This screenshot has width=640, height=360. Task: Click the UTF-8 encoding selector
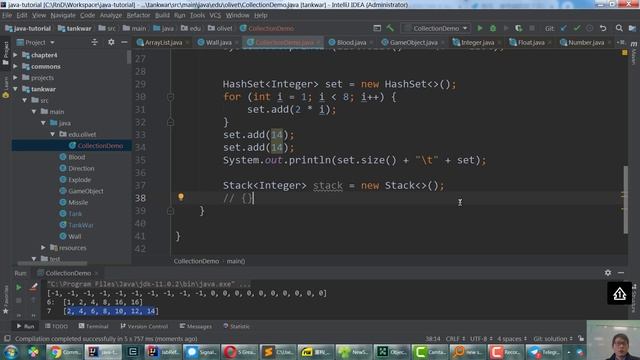pyautogui.click(x=481, y=338)
